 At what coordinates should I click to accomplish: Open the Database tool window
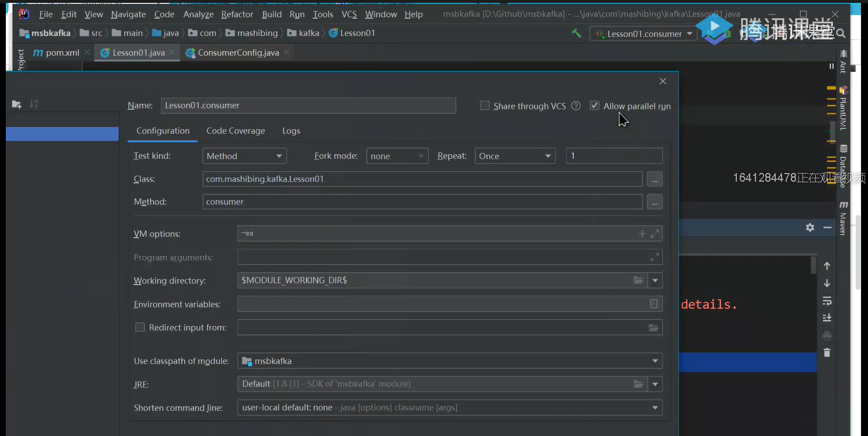(x=843, y=165)
